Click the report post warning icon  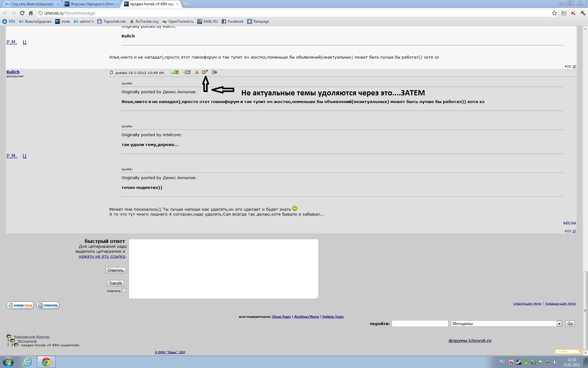(197, 72)
